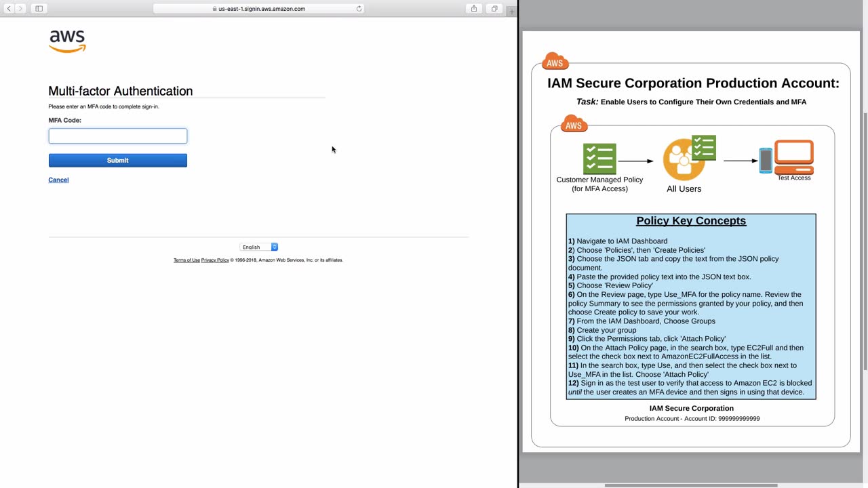Click step 5 'Choose Review Policy'

click(x=611, y=285)
